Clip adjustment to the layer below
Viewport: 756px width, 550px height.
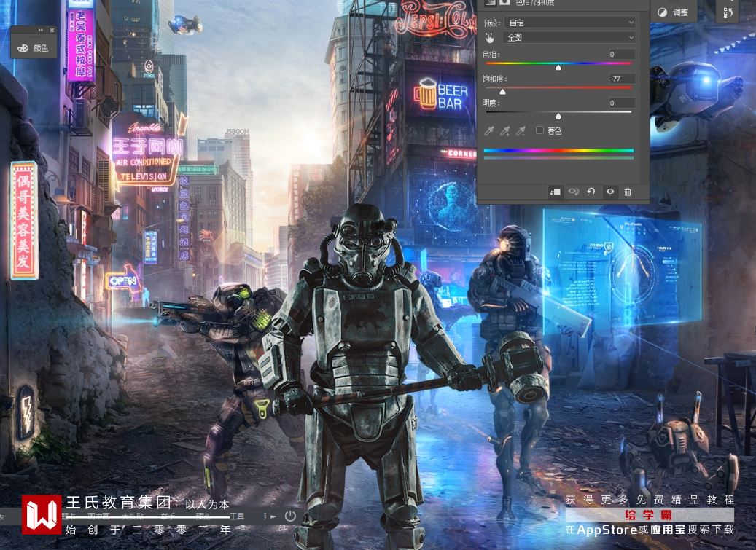[555, 192]
